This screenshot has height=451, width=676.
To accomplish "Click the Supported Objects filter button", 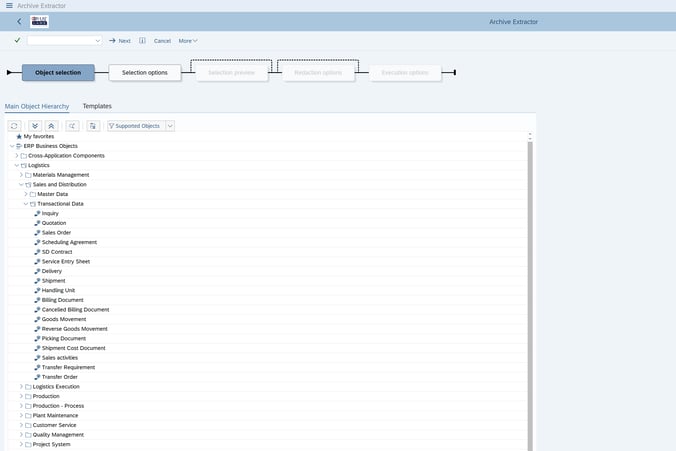I will (x=136, y=126).
